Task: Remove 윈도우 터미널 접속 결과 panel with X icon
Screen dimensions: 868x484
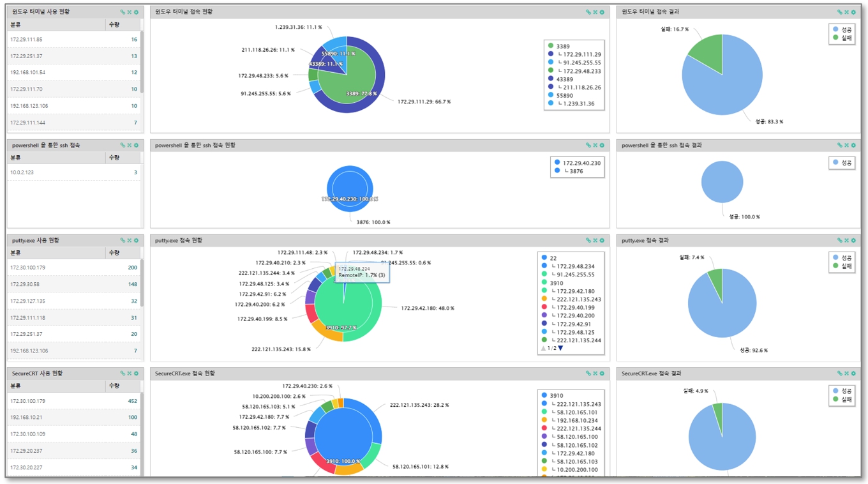Action: click(847, 12)
